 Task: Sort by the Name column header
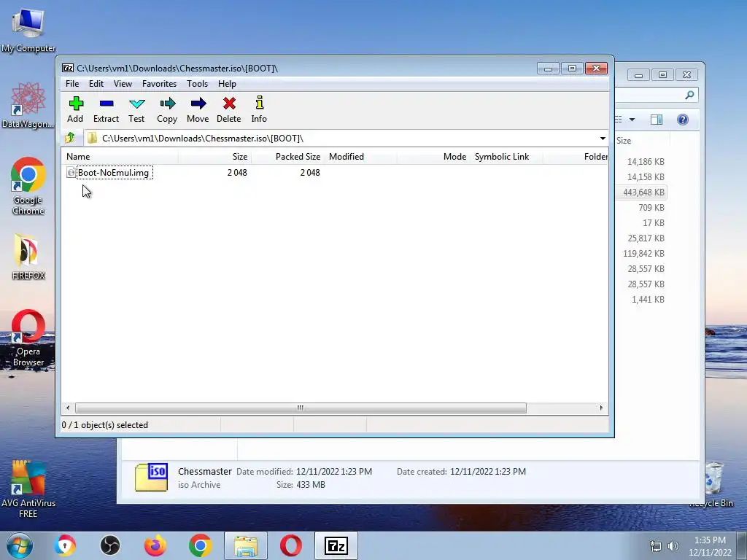(120, 157)
